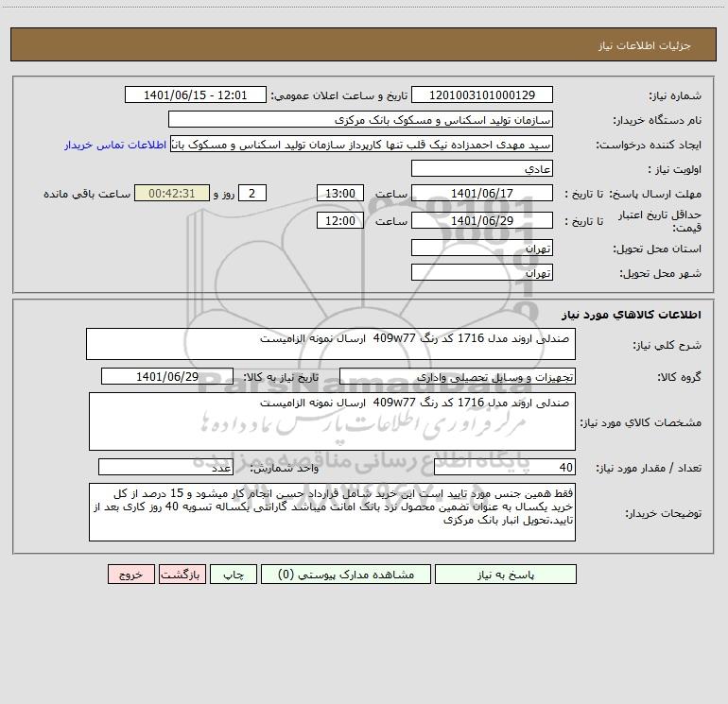Viewport: 728px width, 704px height.
Task: Click goods need date field 1401/06/29
Action: tap(167, 376)
